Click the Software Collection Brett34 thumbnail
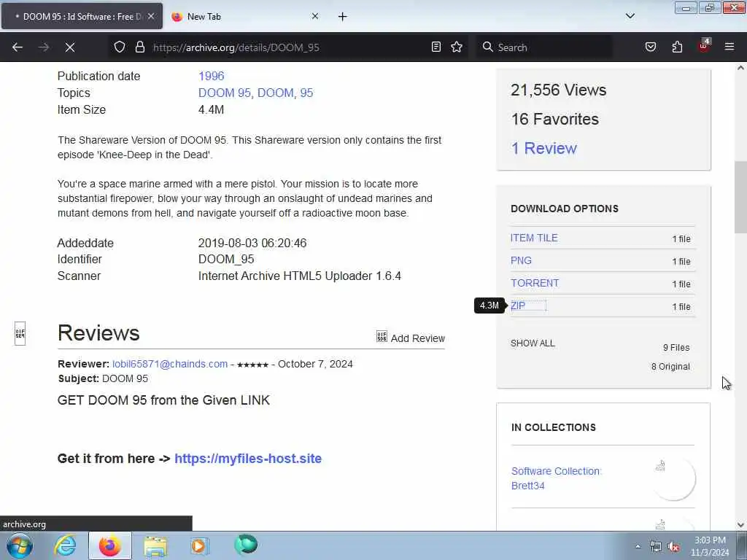 pos(674,478)
